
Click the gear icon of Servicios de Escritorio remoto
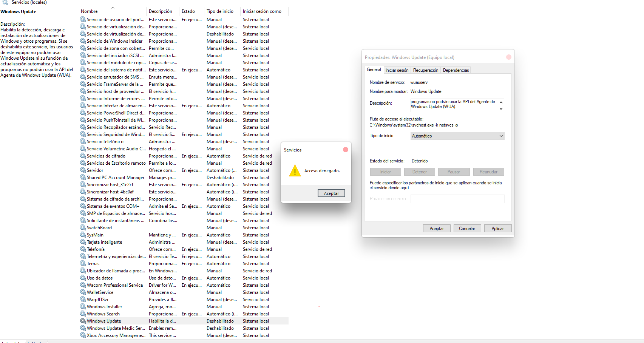tap(83, 163)
